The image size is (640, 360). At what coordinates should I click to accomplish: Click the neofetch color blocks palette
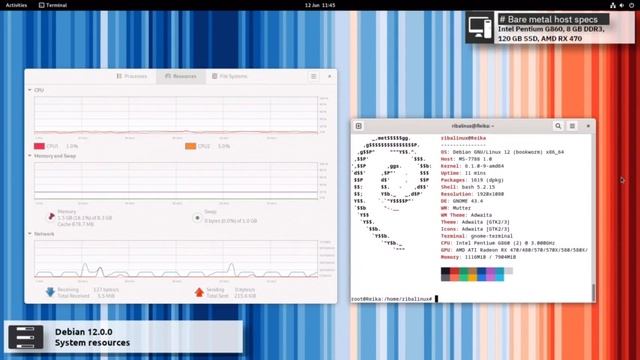pos(477,274)
